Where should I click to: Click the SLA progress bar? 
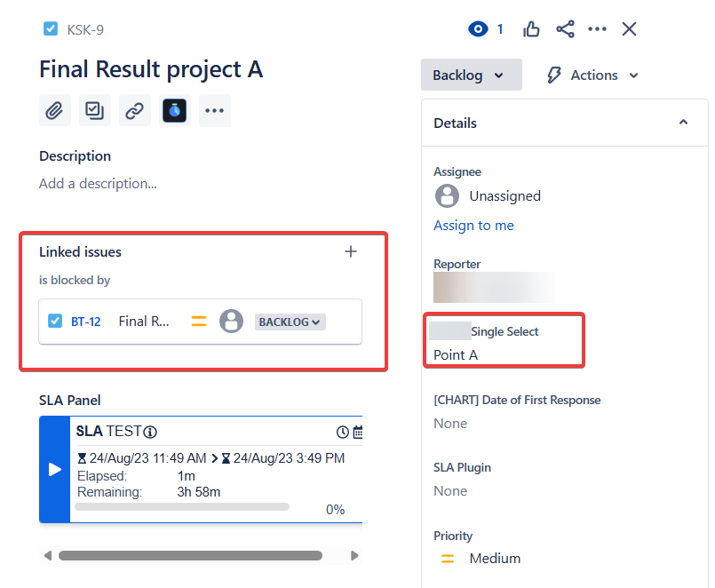click(182, 507)
